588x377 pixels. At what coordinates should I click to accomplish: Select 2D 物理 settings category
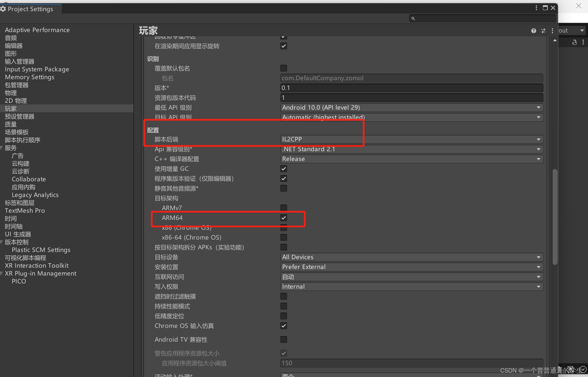16,101
